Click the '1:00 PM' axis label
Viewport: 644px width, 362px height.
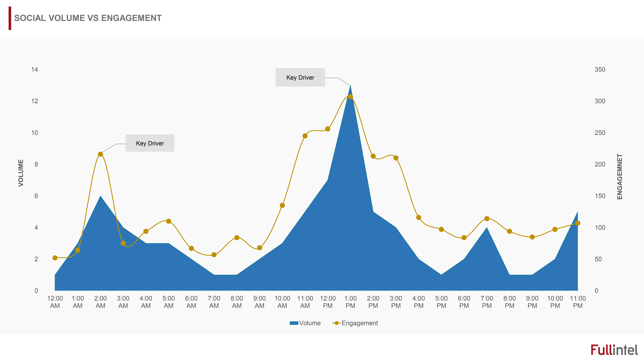pyautogui.click(x=350, y=302)
